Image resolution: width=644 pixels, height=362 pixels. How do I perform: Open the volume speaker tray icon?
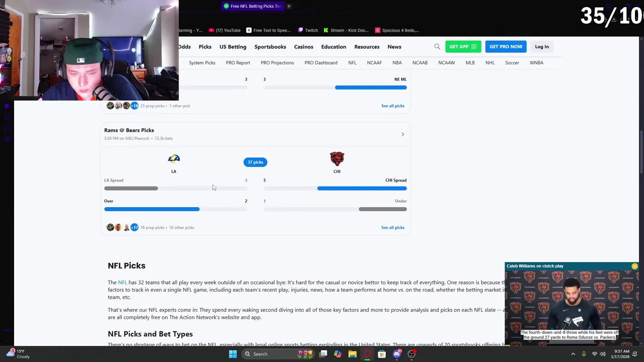point(603,354)
